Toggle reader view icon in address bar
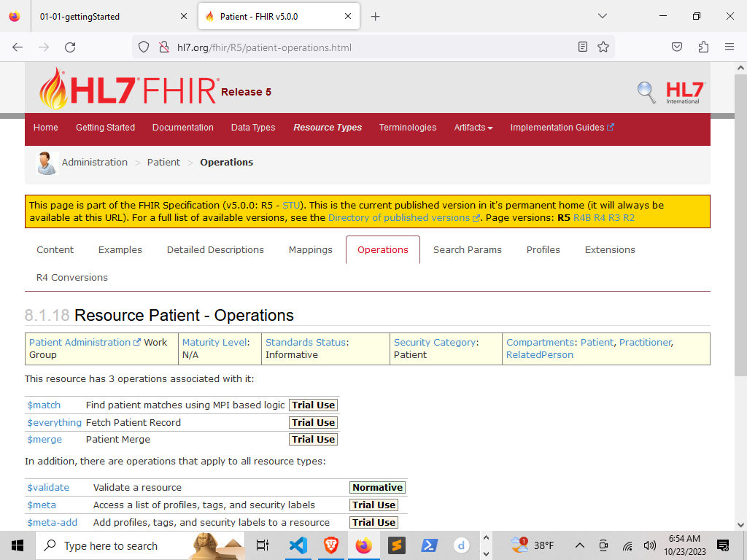Viewport: 747px width, 560px height. [x=582, y=47]
